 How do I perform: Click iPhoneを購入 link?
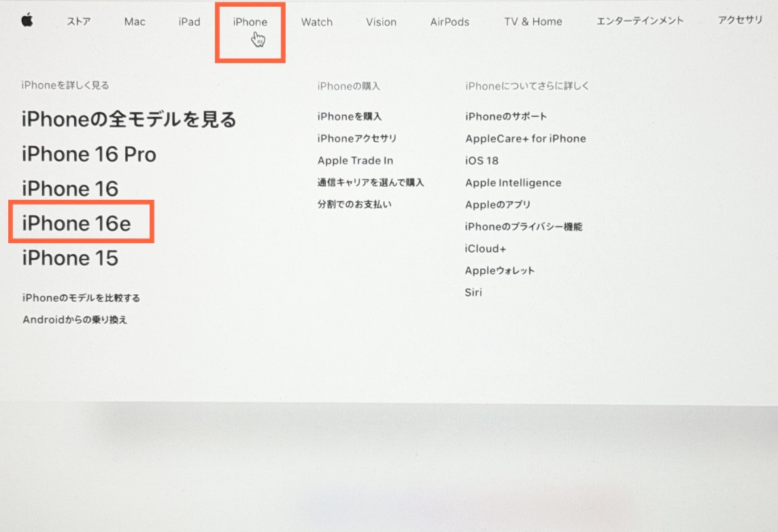pos(350,116)
